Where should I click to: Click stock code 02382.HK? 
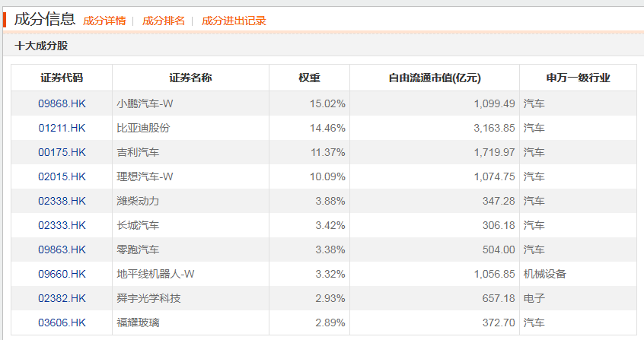click(62, 298)
